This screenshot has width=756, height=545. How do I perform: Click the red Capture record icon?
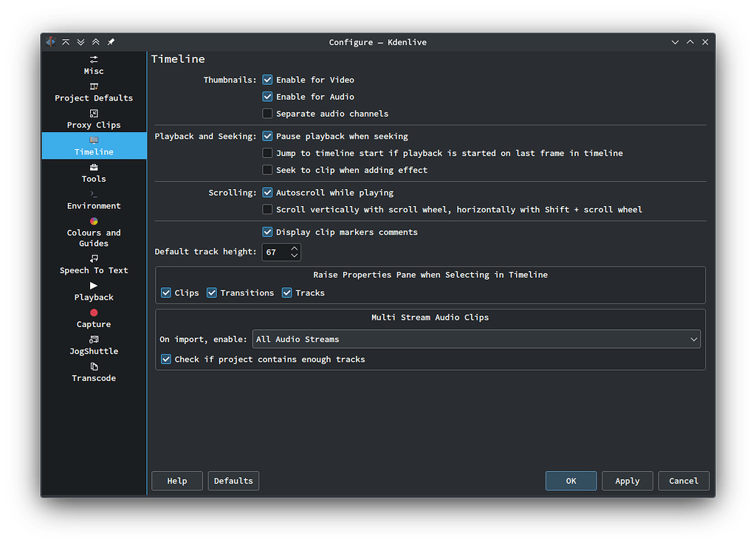94,312
